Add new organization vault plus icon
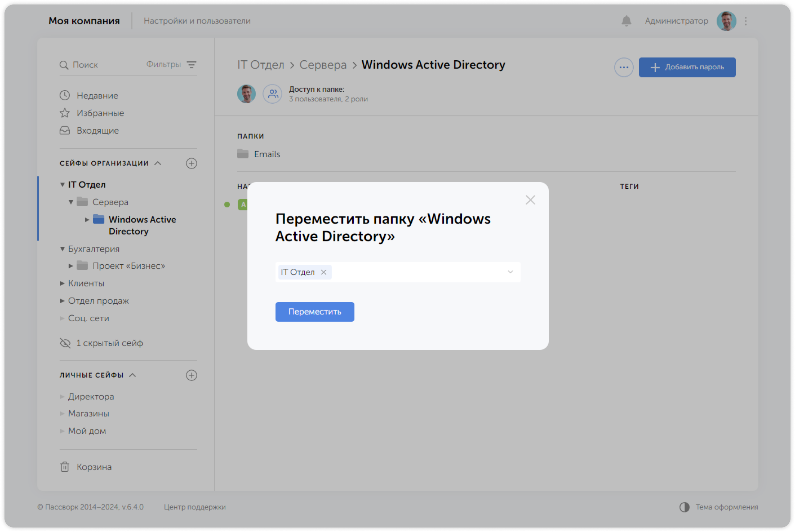The height and width of the screenshot is (532, 795). (x=192, y=163)
